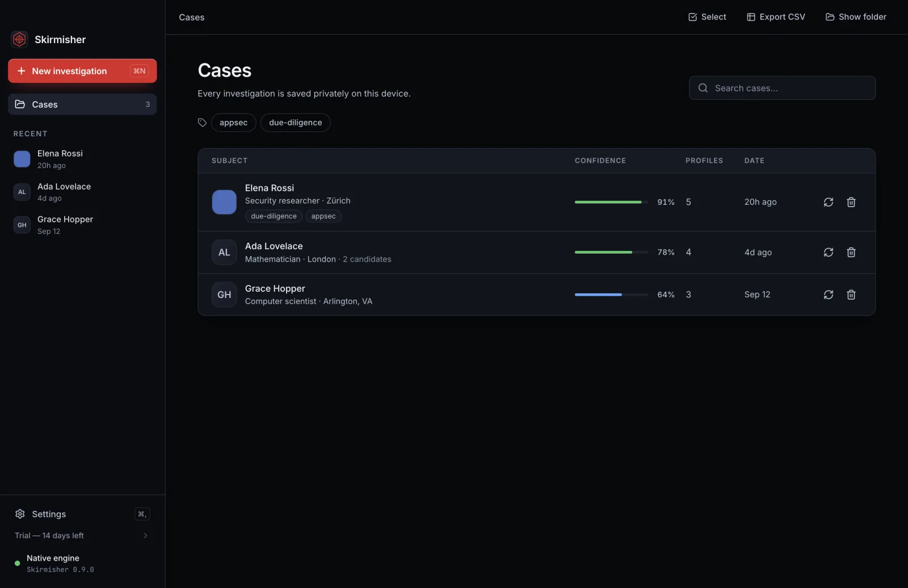Click Elena Rossi's blue avatar in the table
Viewport: 908px width, 588px height.
click(224, 202)
